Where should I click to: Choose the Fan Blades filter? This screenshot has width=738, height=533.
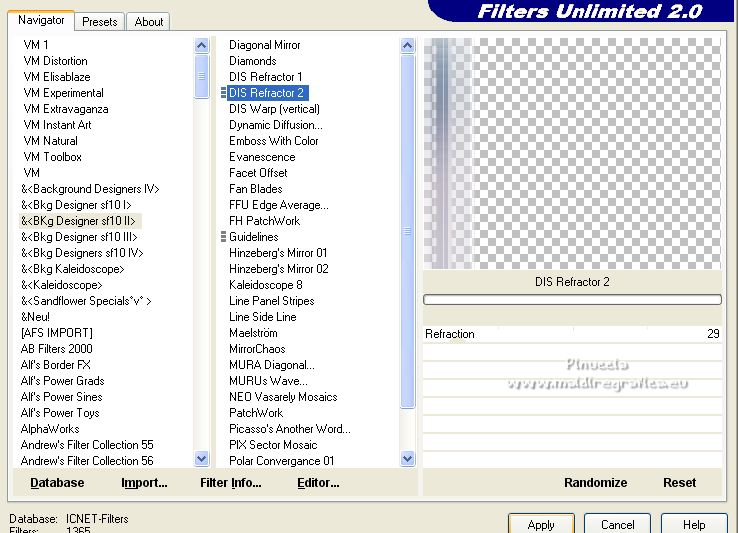[x=256, y=189]
